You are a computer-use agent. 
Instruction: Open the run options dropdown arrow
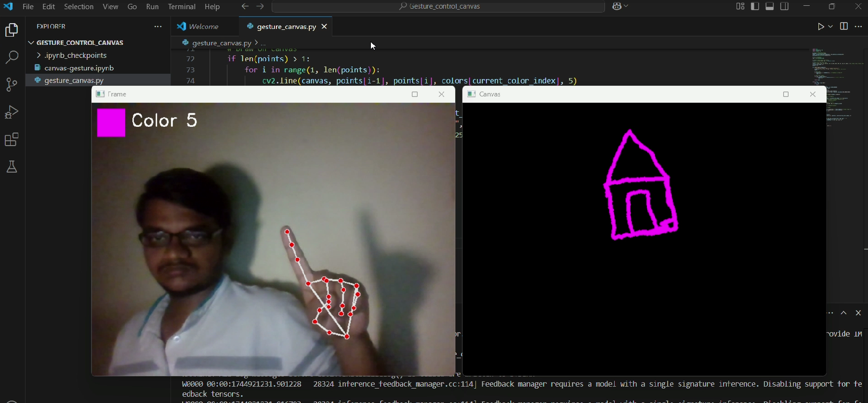click(831, 27)
